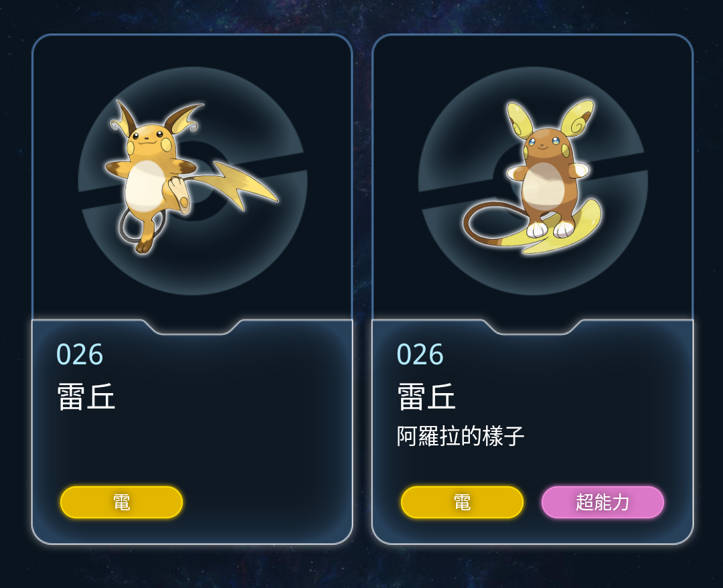Click the 阿羅拉的樣子 form label

point(460,436)
